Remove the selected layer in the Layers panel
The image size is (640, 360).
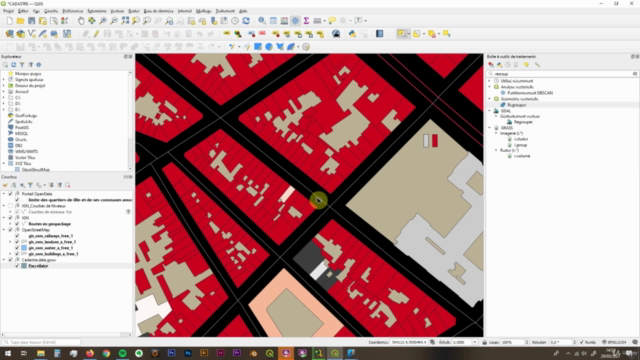68,185
